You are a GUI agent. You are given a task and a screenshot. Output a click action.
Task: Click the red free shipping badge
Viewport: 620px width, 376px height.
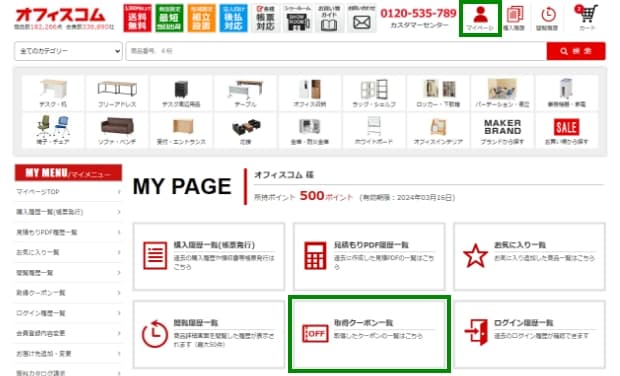coord(137,18)
